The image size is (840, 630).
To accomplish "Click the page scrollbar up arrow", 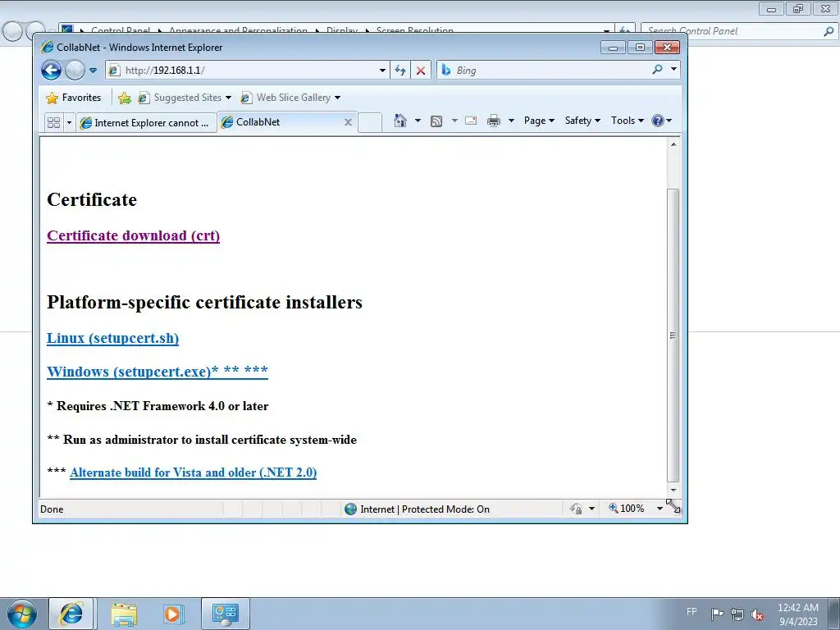I will click(673, 144).
